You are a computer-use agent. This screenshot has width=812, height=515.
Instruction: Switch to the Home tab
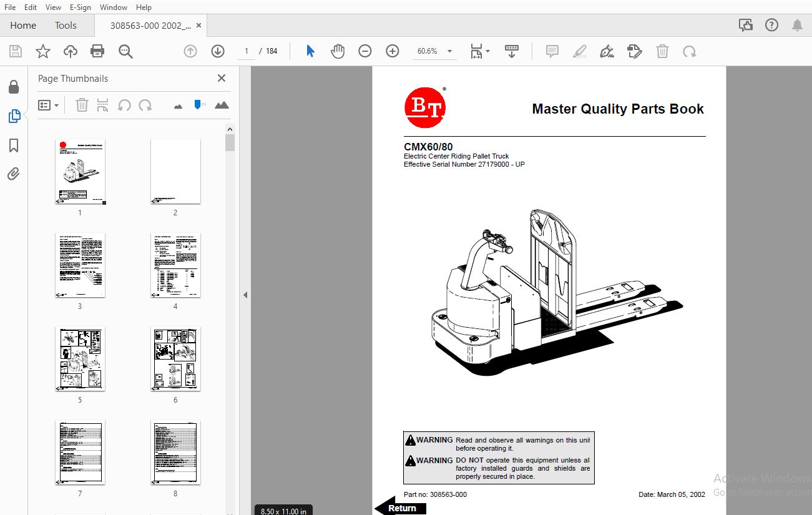click(23, 26)
